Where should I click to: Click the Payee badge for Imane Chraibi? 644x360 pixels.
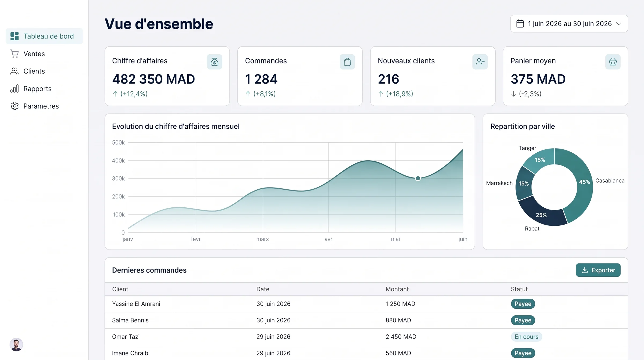tap(523, 353)
